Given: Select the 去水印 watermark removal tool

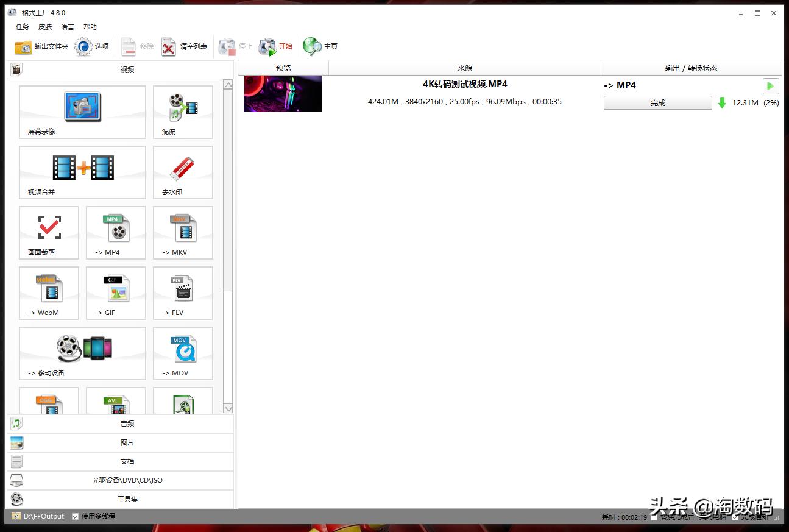Looking at the screenshot, I should [182, 172].
